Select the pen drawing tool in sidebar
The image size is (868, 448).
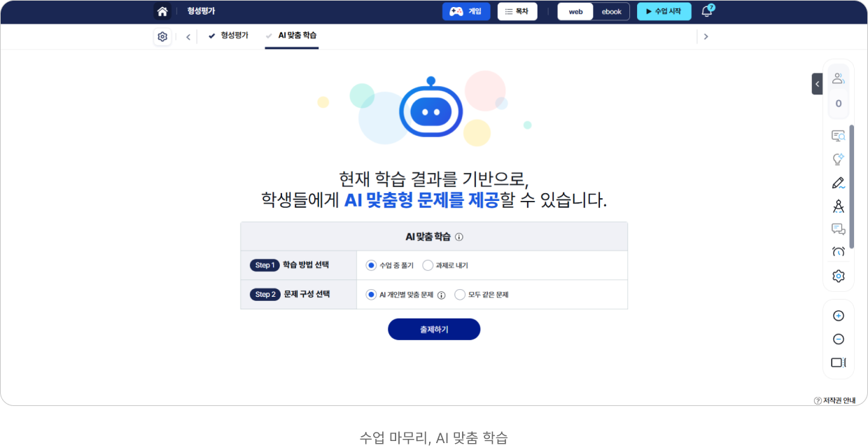click(839, 183)
